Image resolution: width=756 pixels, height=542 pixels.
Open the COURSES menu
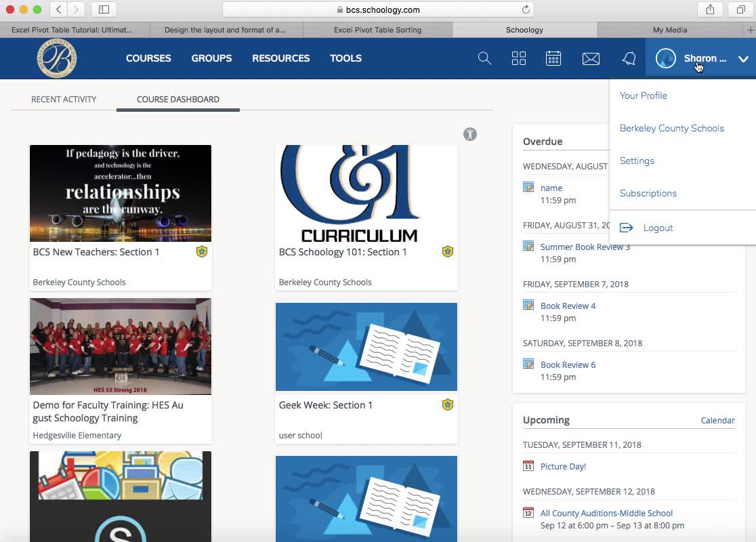click(148, 58)
